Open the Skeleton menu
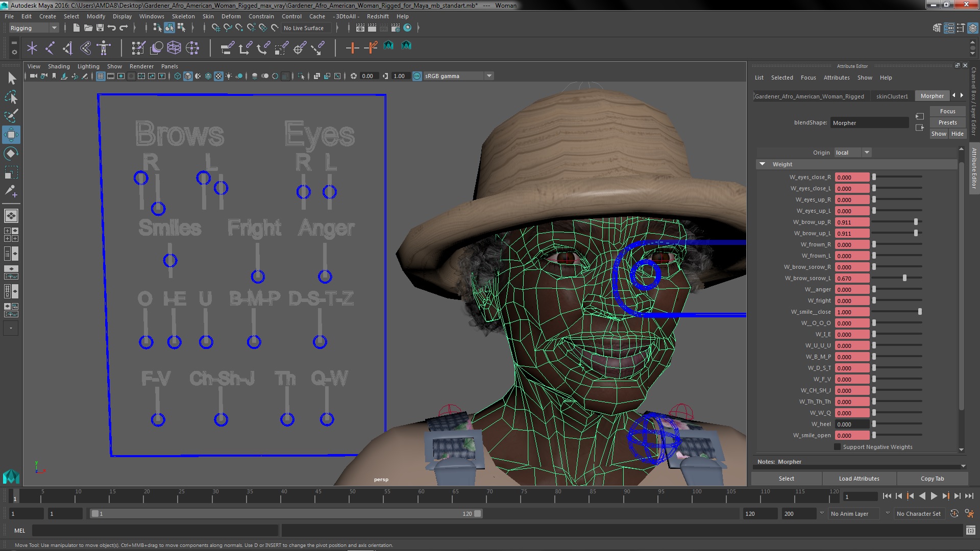The image size is (980, 551). [183, 16]
